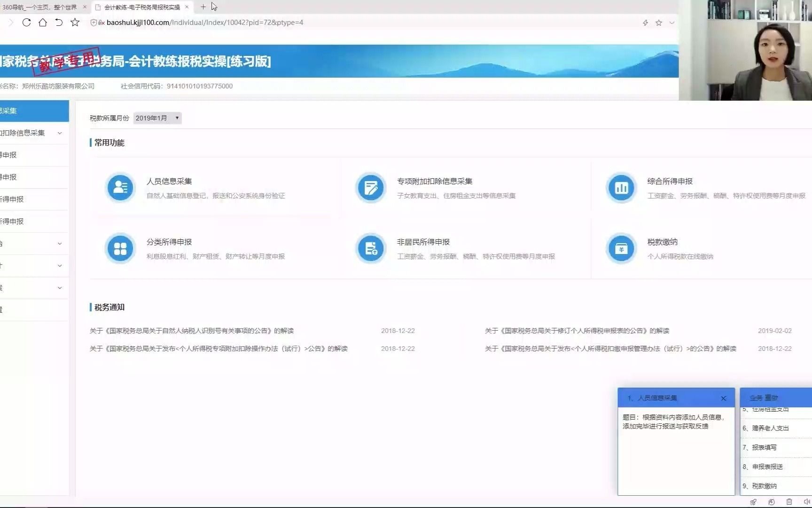Screen dimensions: 812x508
Task: Open notice about 扣缴申报管理办法
Action: [x=610, y=349]
